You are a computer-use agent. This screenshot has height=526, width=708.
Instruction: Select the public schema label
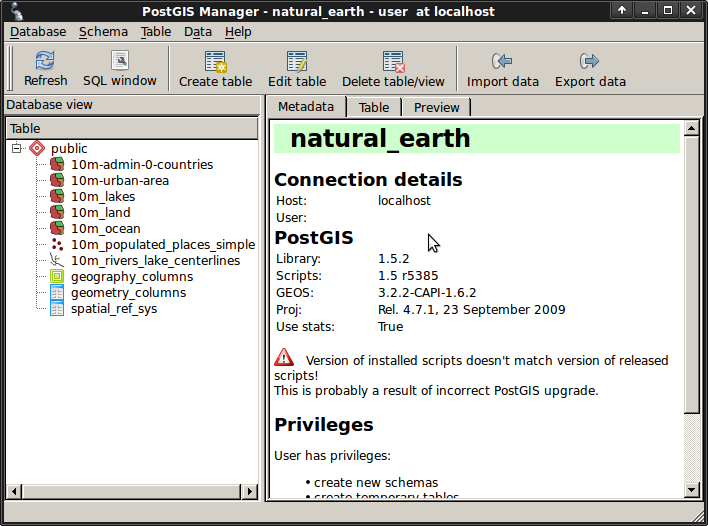(x=69, y=149)
